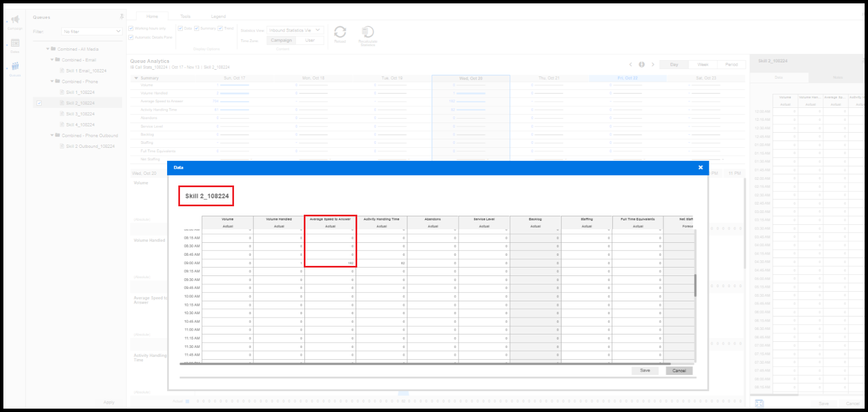
Task: Toggle Working hours only checkbox
Action: point(131,28)
